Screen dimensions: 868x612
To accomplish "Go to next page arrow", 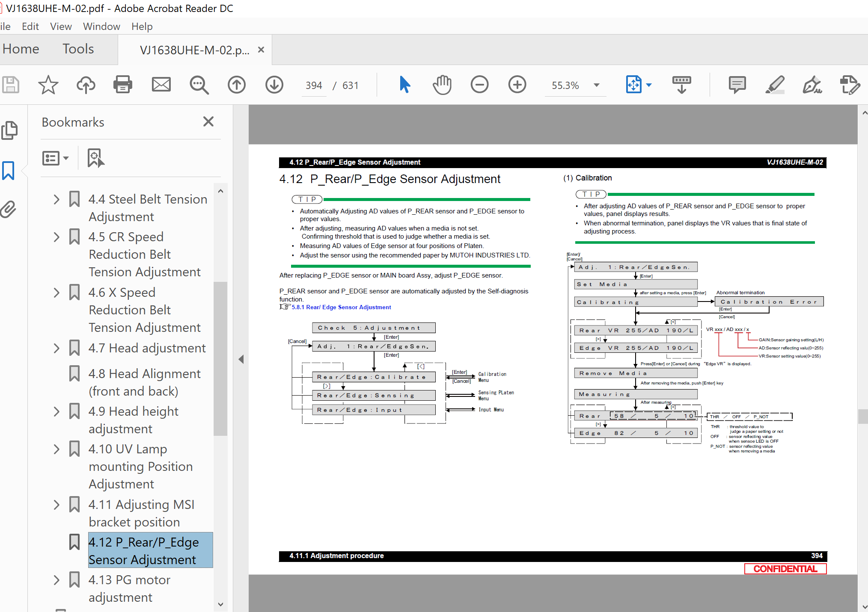I will pyautogui.click(x=274, y=85).
